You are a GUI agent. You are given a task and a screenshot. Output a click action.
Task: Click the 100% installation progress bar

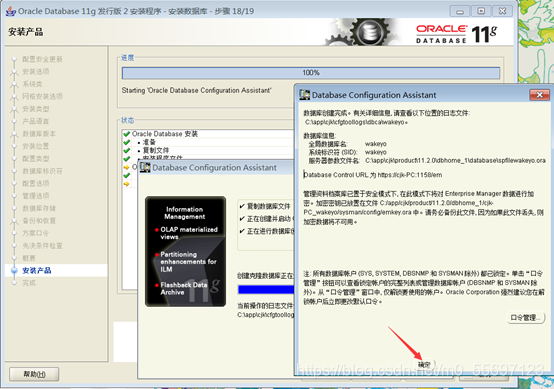pyautogui.click(x=311, y=73)
